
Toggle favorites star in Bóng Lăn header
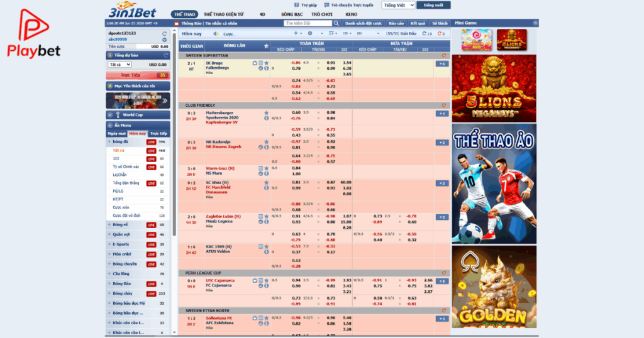266,46
